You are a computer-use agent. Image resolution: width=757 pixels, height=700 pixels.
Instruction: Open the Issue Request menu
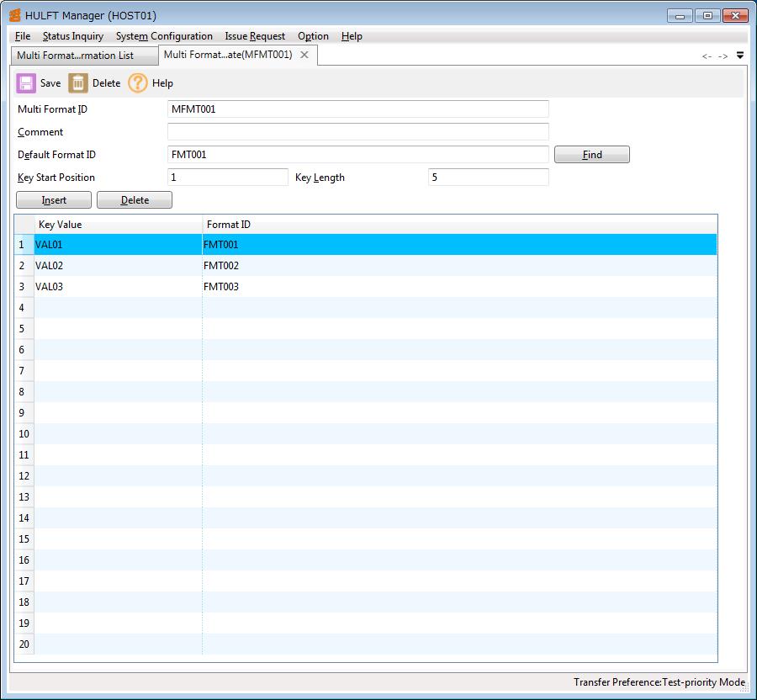[x=255, y=36]
